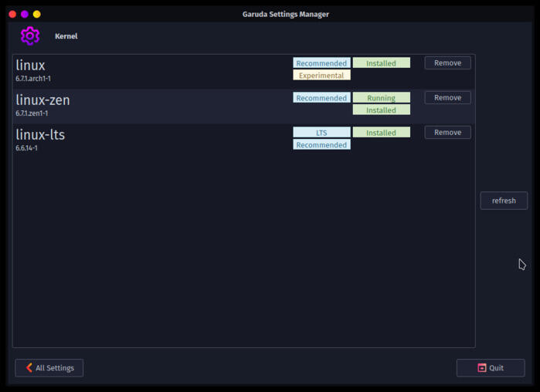Select the linux kernel name

tap(30, 66)
